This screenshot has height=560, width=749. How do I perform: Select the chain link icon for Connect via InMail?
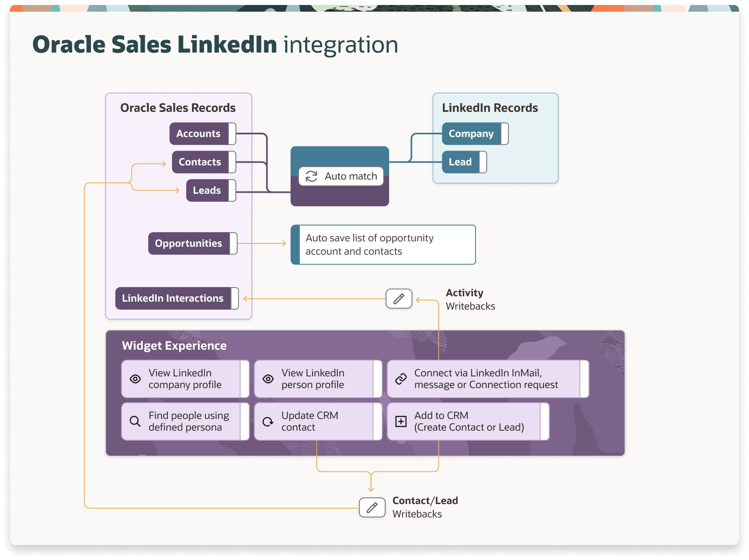point(401,378)
